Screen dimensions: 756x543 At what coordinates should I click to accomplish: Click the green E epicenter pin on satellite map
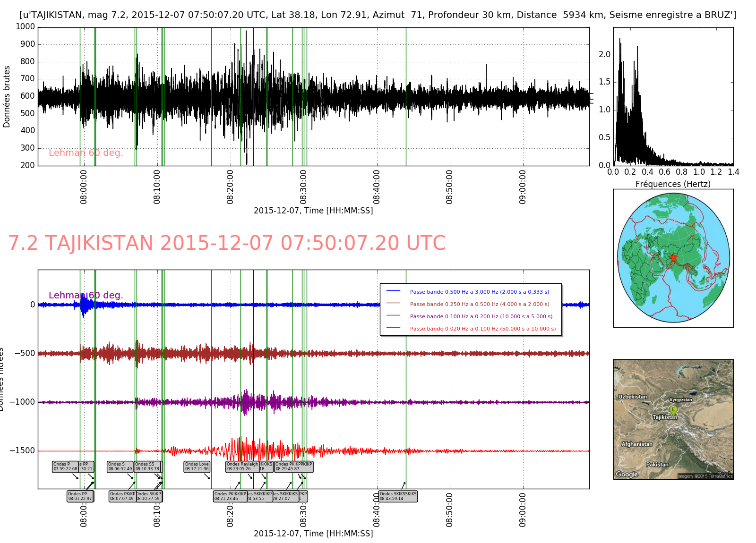pyautogui.click(x=673, y=410)
